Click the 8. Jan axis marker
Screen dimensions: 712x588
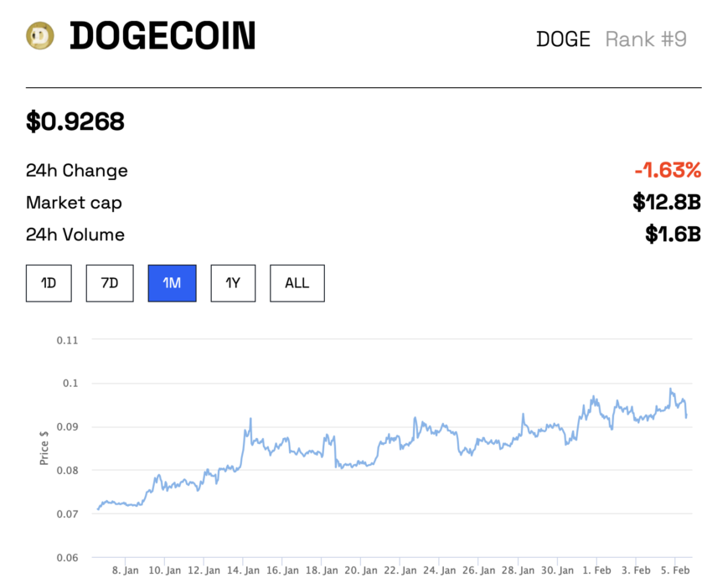[x=126, y=570]
